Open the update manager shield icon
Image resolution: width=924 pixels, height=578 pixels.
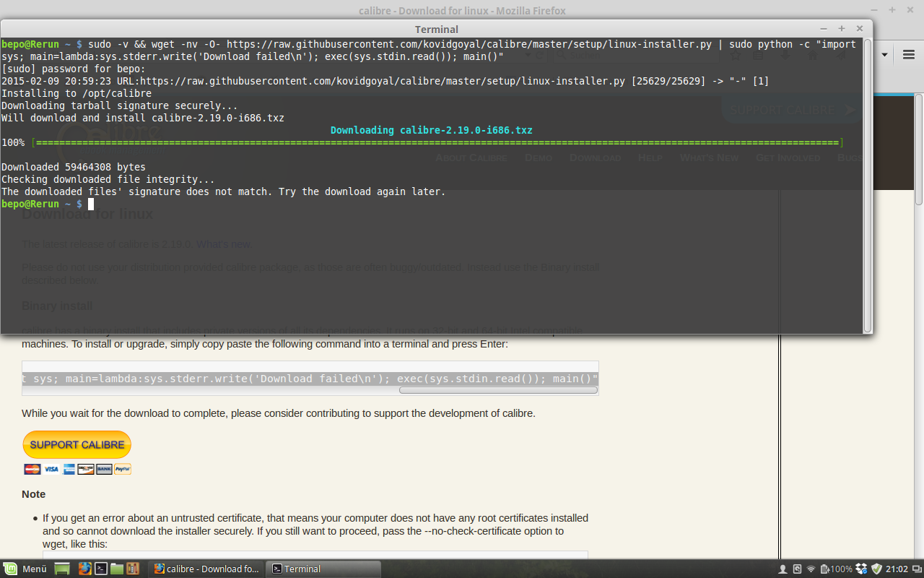(x=876, y=569)
